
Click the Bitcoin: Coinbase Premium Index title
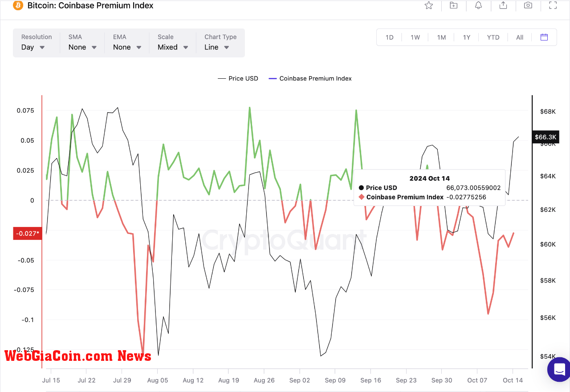[x=90, y=5]
